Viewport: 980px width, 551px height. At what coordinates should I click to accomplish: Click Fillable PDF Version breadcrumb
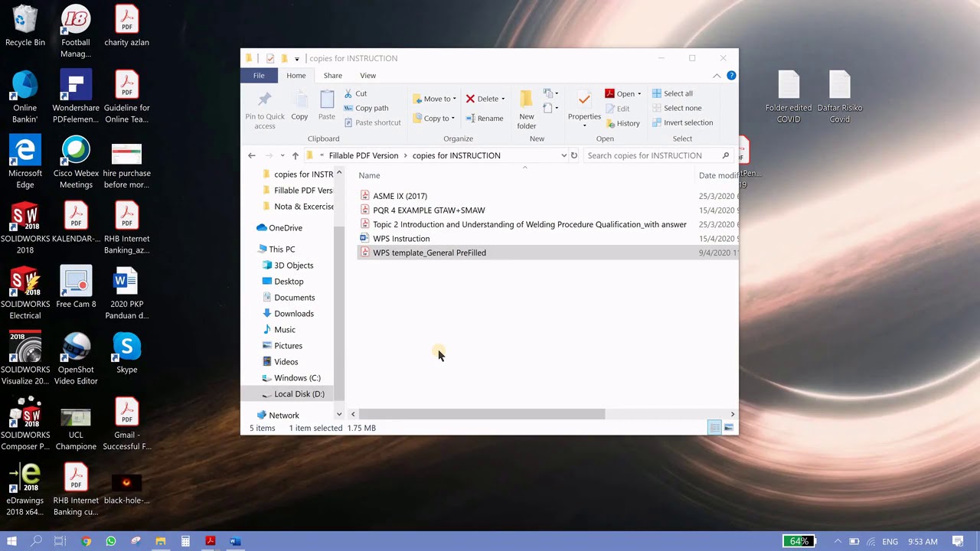(x=364, y=155)
